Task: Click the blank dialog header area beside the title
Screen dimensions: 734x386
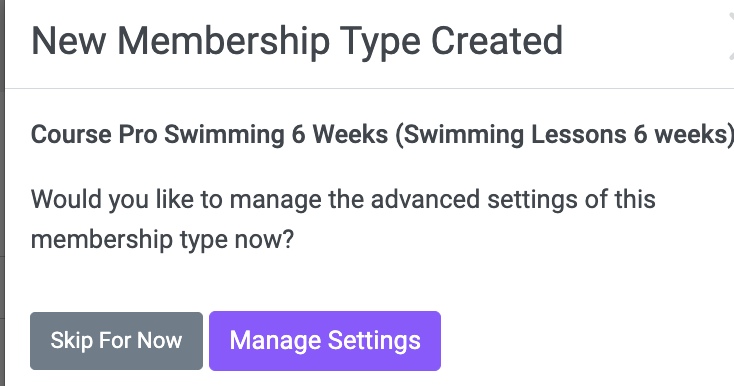Action: pyautogui.click(x=646, y=42)
